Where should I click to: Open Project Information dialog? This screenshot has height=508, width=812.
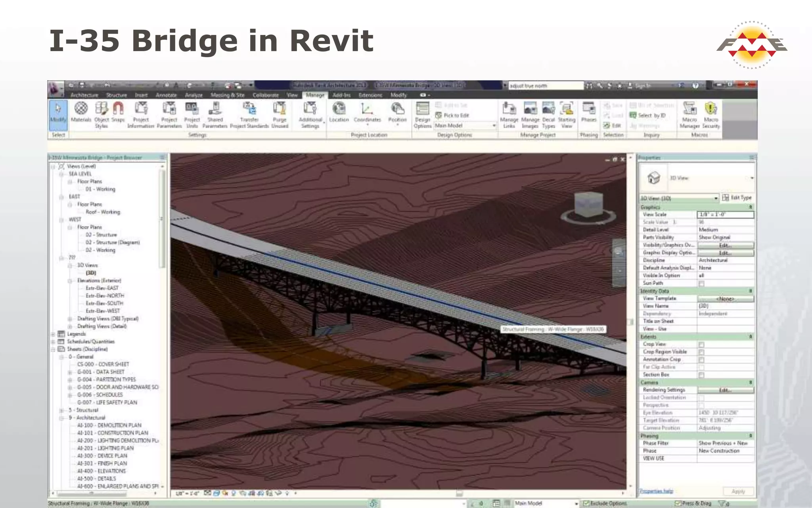[x=141, y=115]
